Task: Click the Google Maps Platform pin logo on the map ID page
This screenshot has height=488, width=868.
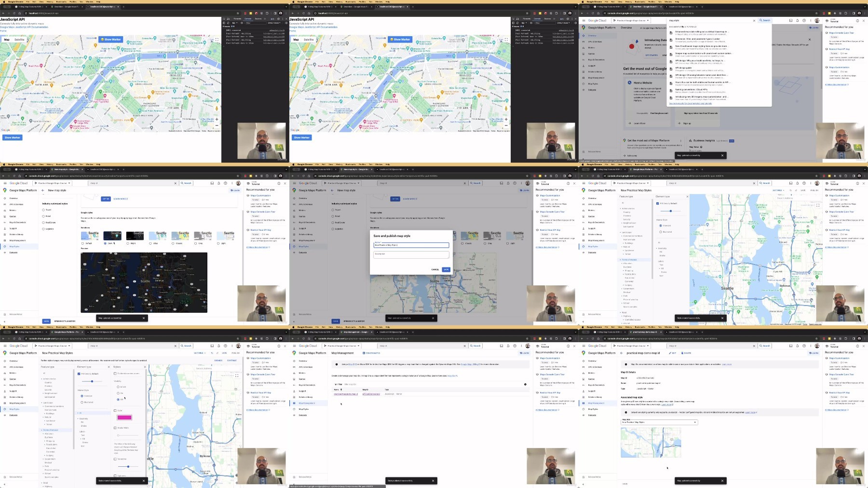Action: point(583,353)
